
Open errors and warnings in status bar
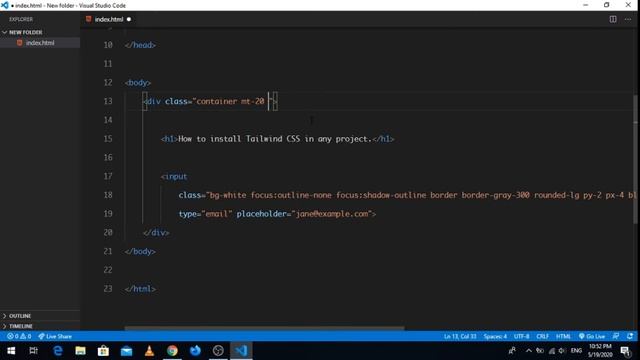(19, 336)
